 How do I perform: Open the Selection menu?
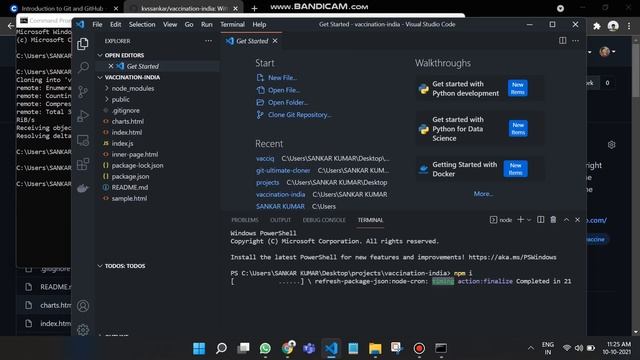142,24
